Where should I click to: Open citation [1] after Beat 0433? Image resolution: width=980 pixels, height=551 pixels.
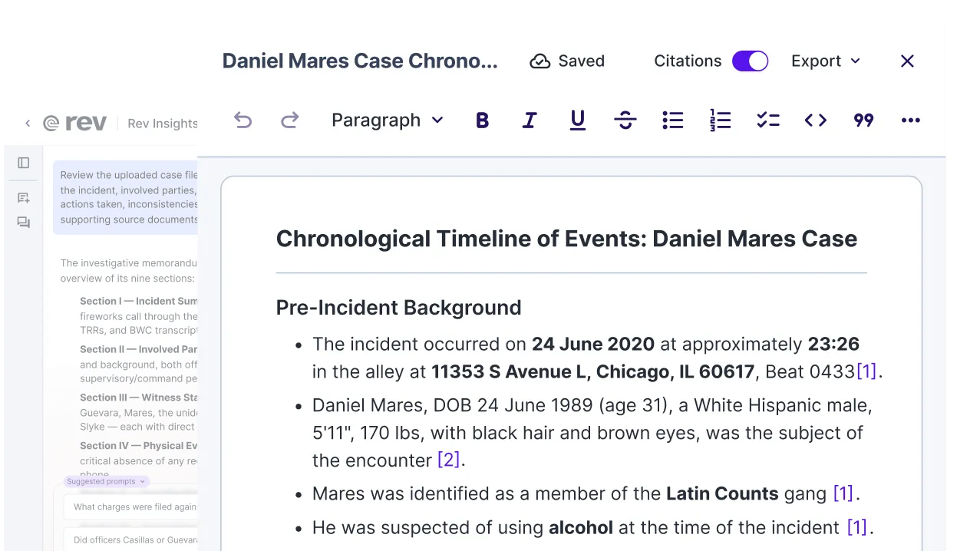tap(866, 371)
